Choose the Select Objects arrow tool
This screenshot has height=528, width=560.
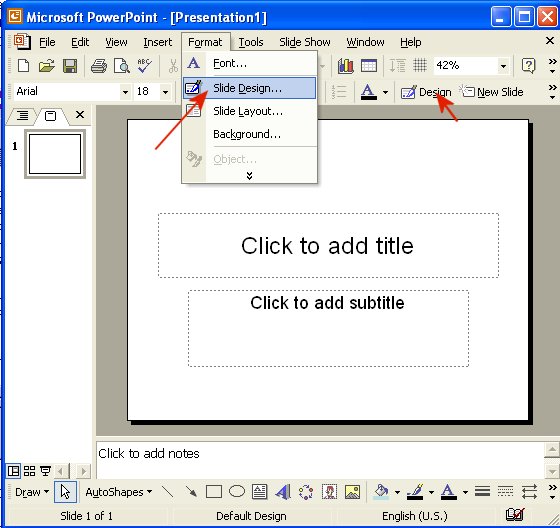(65, 492)
